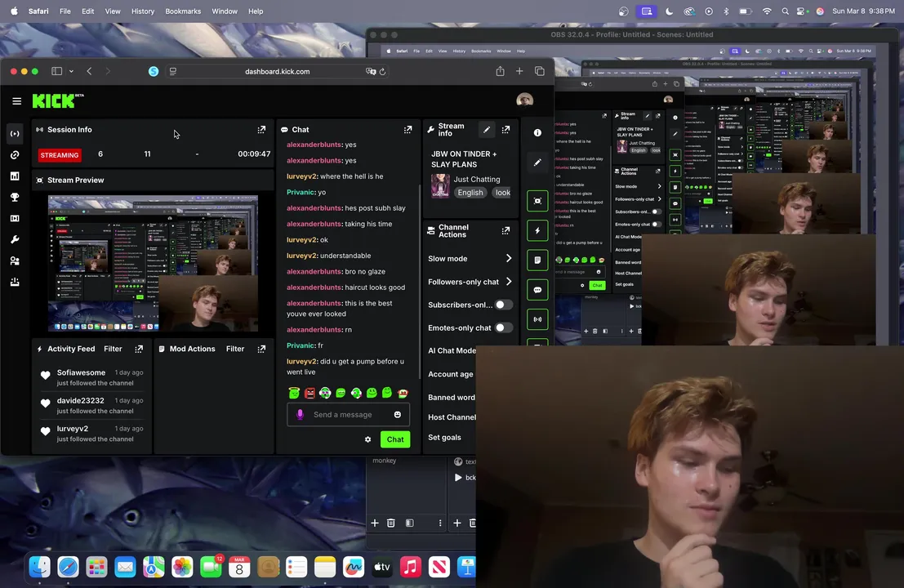Open Safari sidebar dropdown arrow
Image resolution: width=904 pixels, height=588 pixels.
(x=71, y=72)
